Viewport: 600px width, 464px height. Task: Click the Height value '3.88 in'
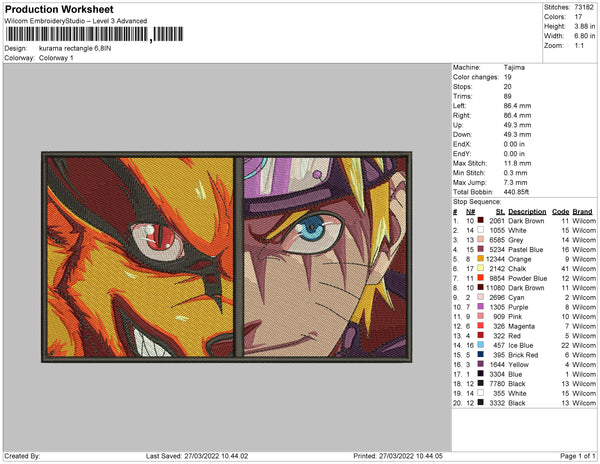coord(584,26)
